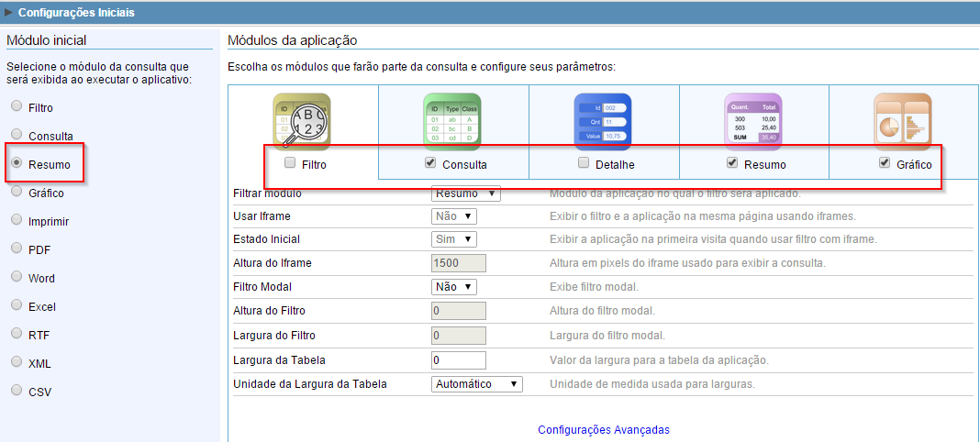Open the Configurações Avançadas link
This screenshot has height=442, width=980.
coord(603,429)
